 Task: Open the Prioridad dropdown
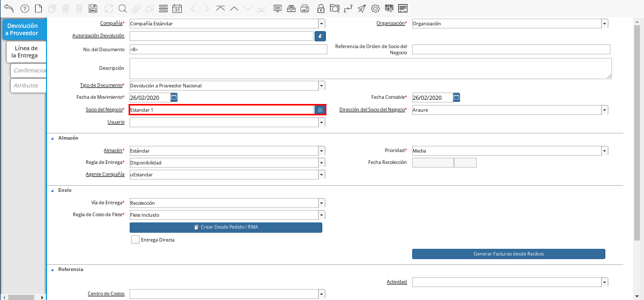click(x=604, y=151)
